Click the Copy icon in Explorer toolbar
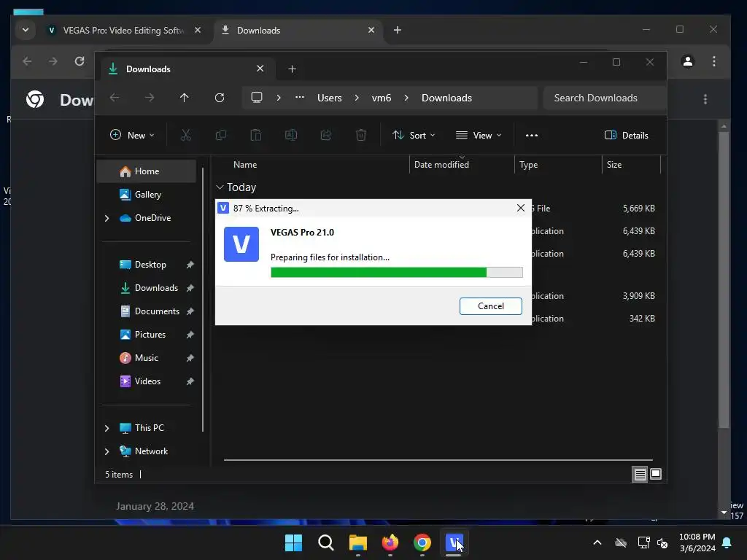The image size is (747, 560). pyautogui.click(x=220, y=135)
